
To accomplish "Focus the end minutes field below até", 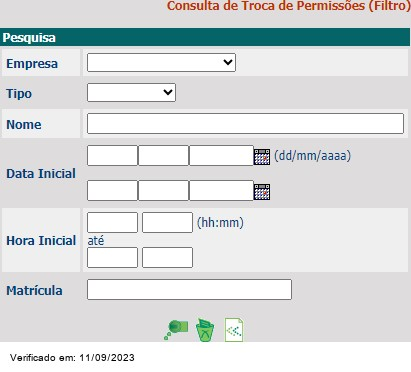I will [x=167, y=257].
